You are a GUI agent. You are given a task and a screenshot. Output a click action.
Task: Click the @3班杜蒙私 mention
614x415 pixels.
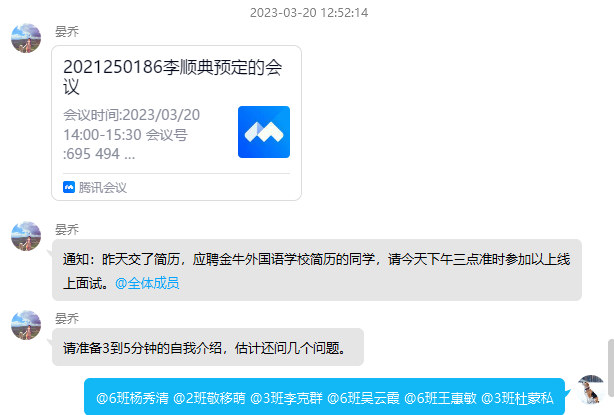pos(517,399)
